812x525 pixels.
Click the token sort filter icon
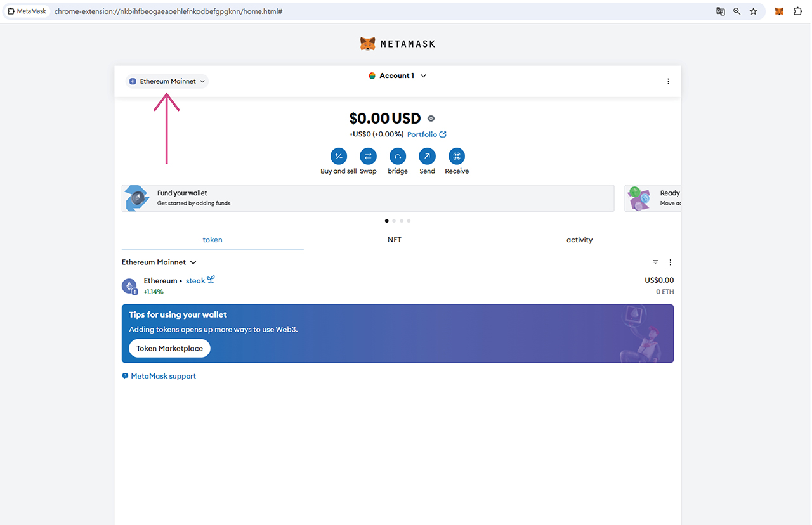[x=655, y=262]
